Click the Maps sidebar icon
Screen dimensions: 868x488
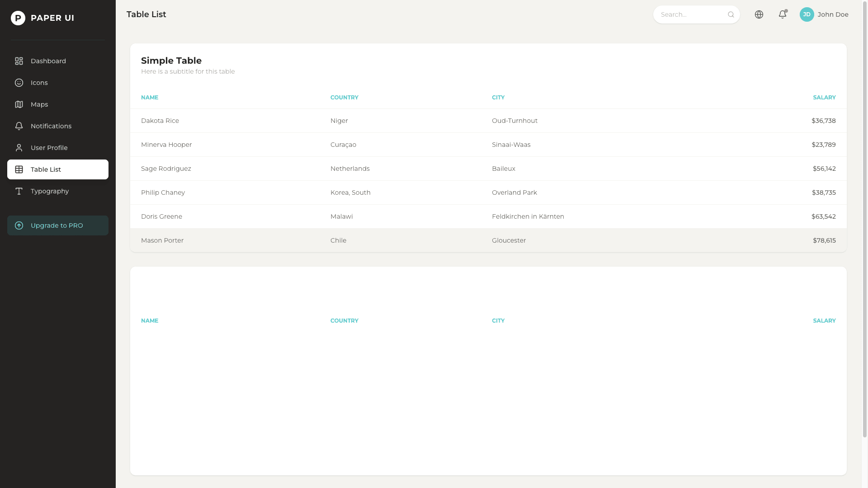19,104
